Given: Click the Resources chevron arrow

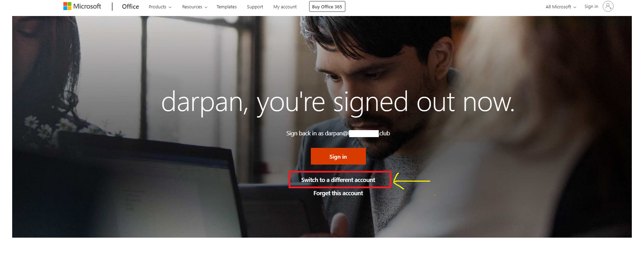Looking at the screenshot, I should (x=206, y=7).
